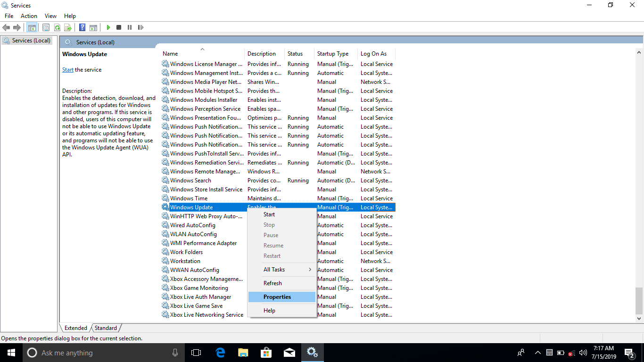Image resolution: width=644 pixels, height=362 pixels.
Task: Select the Windows Store Install Service row
Action: click(x=278, y=189)
